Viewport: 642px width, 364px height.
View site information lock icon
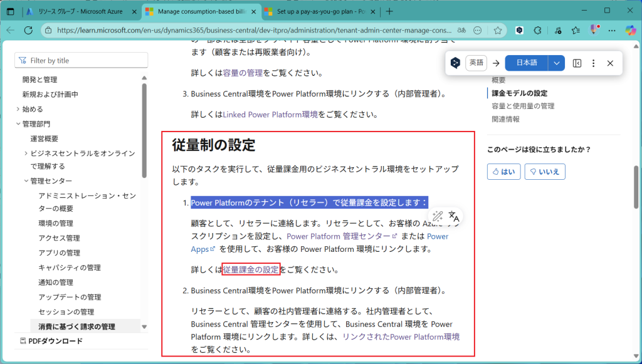[48, 30]
